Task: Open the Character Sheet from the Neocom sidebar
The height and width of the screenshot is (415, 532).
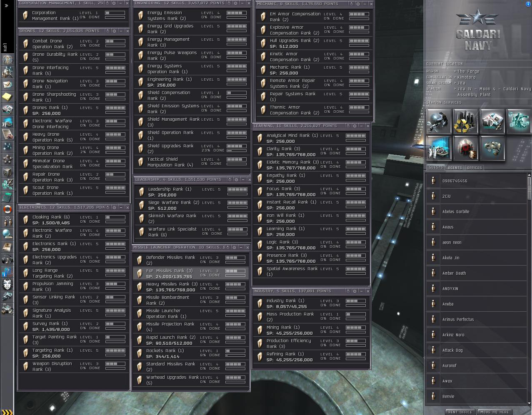Action: click(7, 60)
